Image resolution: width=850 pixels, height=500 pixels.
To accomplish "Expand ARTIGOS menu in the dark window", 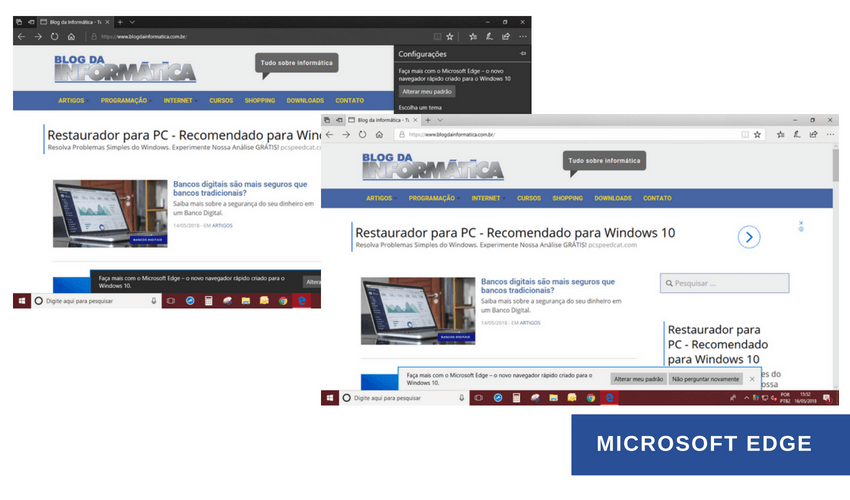I will 73,101.
